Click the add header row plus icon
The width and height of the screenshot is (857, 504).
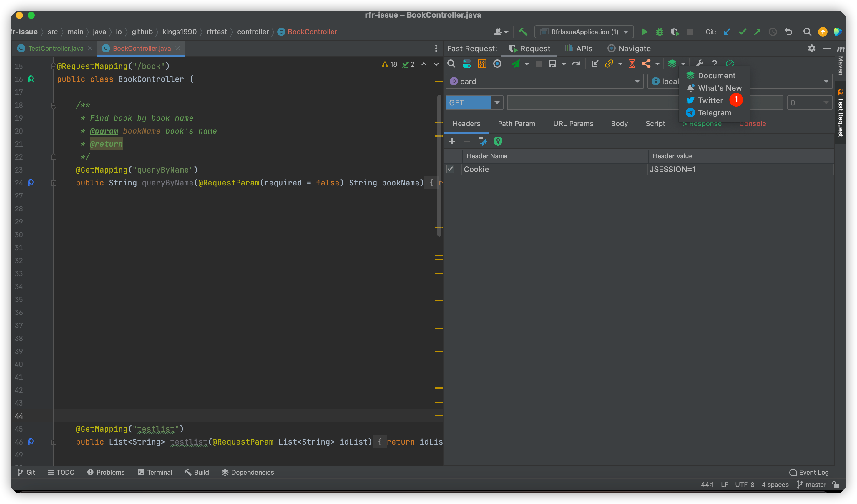click(x=452, y=140)
